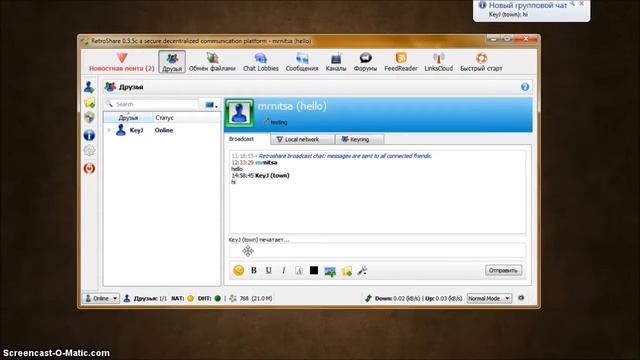Click the Друзья 1/1 status bar count
Viewport: 640px width, 360px height.
coord(145,298)
